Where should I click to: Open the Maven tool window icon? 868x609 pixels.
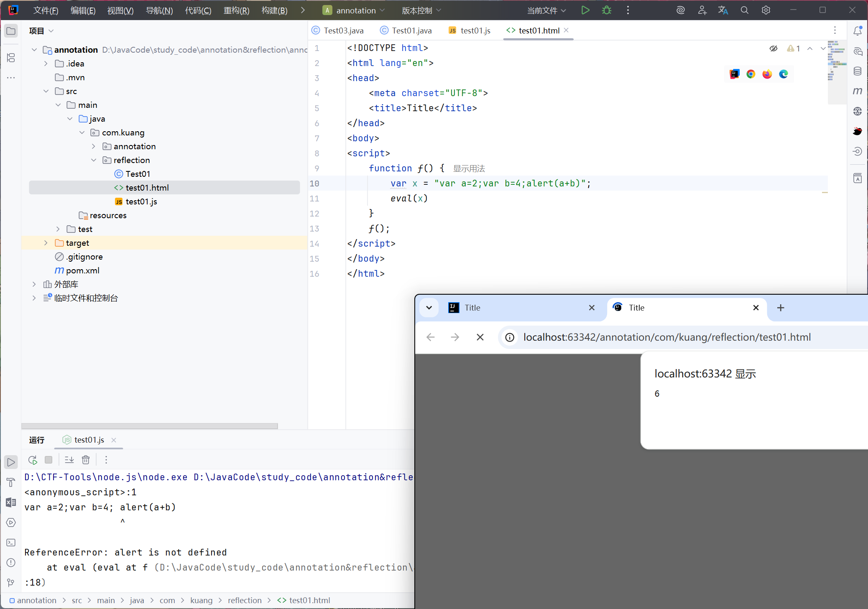(858, 91)
